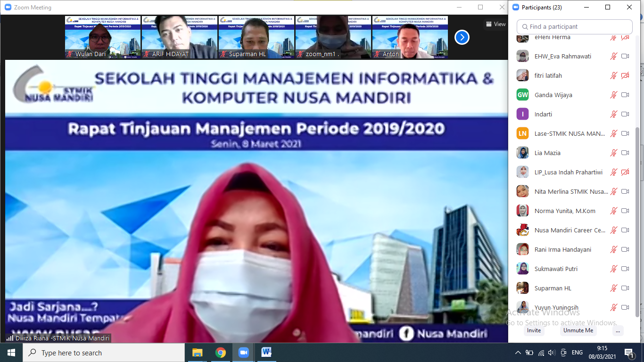The width and height of the screenshot is (644, 362).
Task: Click the Invite button
Action: point(534,330)
